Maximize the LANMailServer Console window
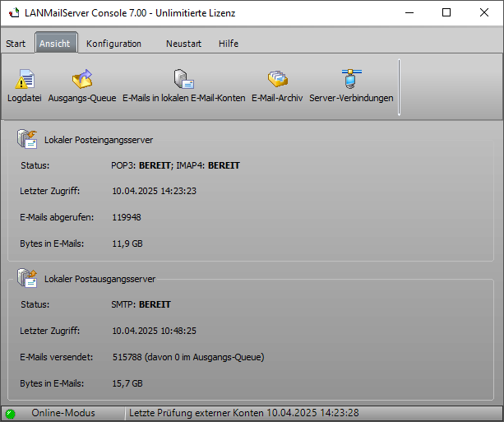Screen dimensions: 504x422 [446, 13]
